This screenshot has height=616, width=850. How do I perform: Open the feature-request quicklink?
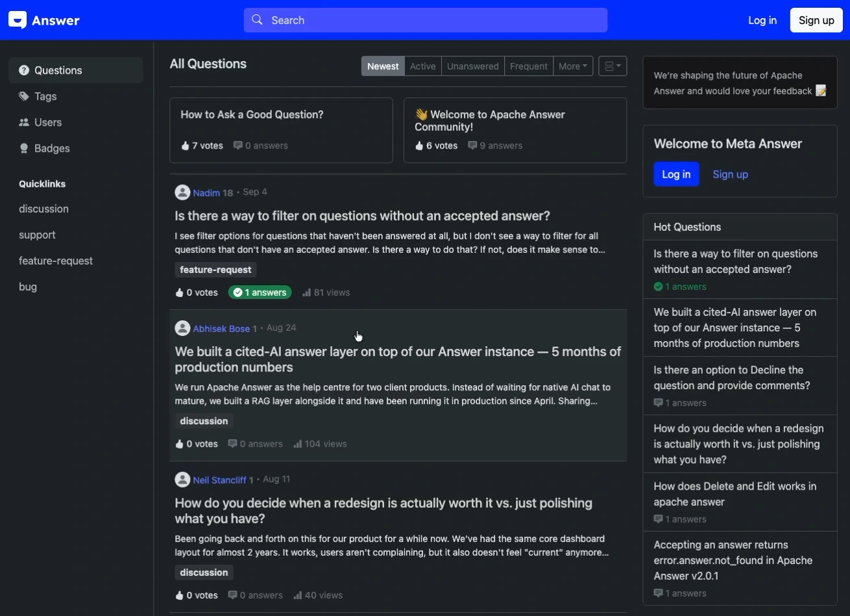[56, 261]
